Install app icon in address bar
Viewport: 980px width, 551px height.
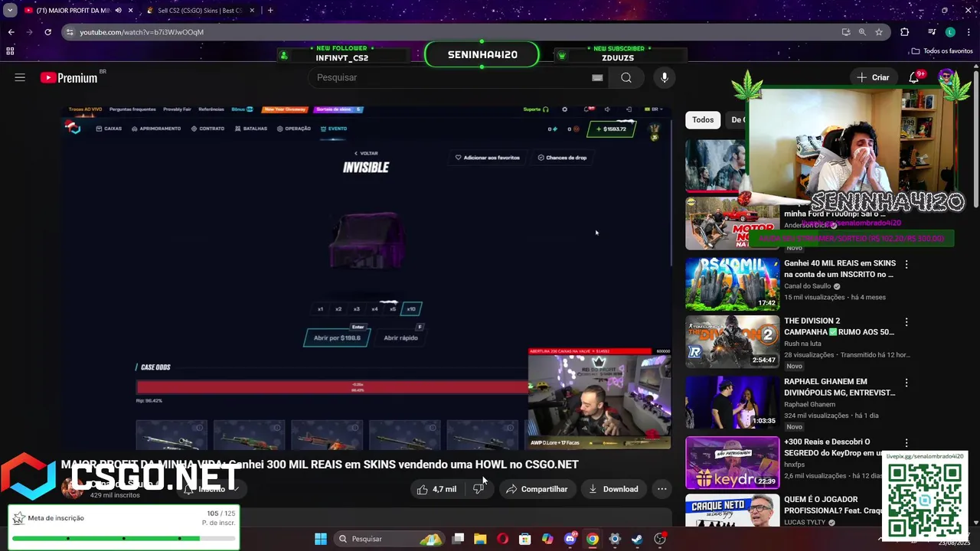[845, 32]
